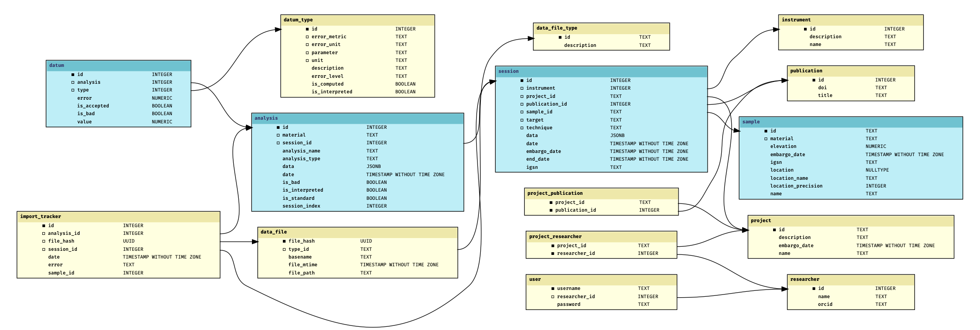Click 'value' column in datum table

point(85,122)
